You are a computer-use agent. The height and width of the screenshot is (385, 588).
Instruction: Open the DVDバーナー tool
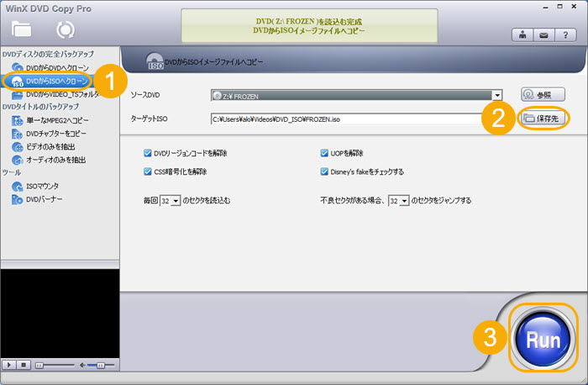[x=45, y=199]
